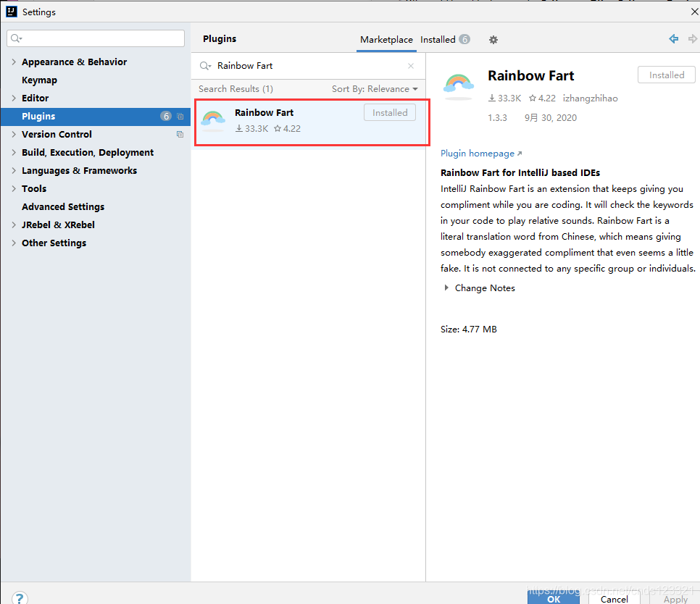This screenshot has width=700, height=604.
Task: Switch to the Marketplace tab
Action: 386,40
